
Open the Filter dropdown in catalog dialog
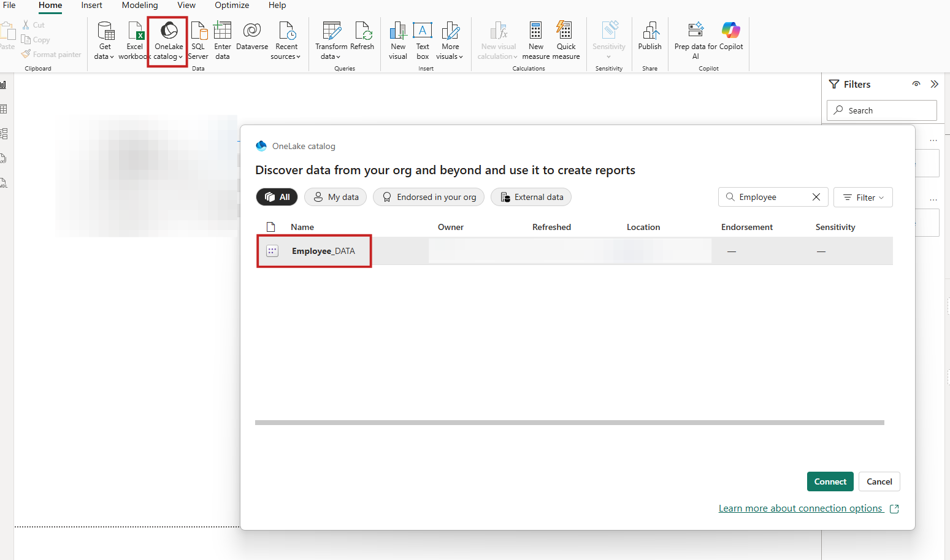[x=863, y=197]
